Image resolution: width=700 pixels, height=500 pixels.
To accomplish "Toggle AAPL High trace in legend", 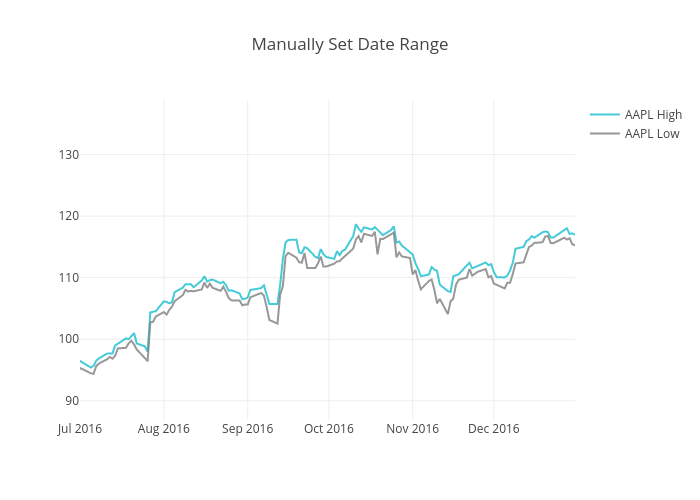I will [x=653, y=115].
